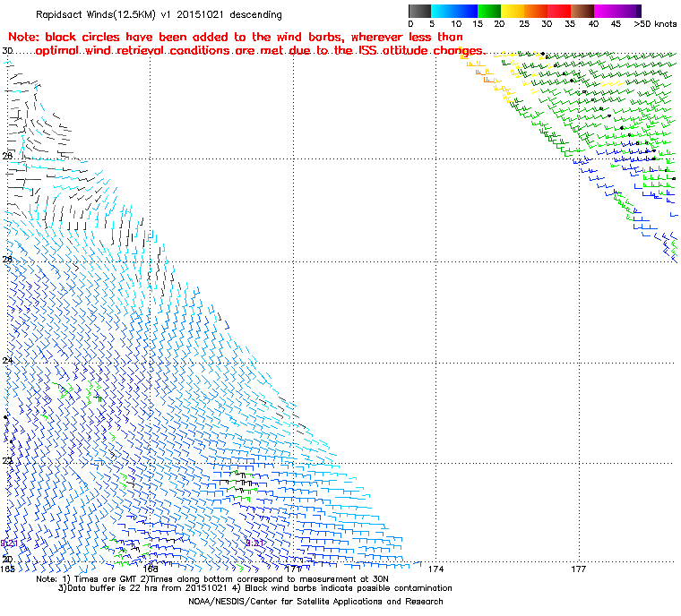Select the yellow 20-25 knots legend swatch

[x=513, y=11]
